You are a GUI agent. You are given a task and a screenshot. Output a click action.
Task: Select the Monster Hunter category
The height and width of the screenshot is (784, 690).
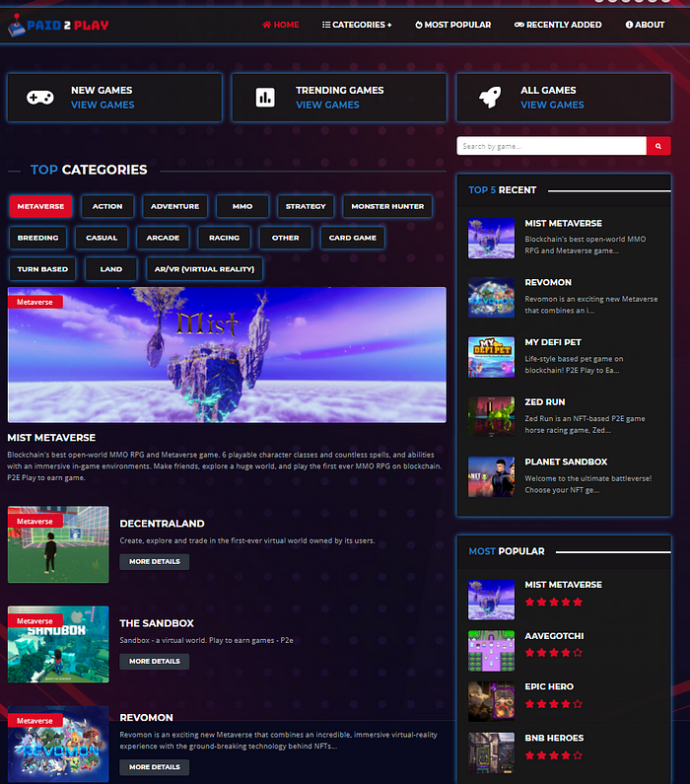(387, 206)
